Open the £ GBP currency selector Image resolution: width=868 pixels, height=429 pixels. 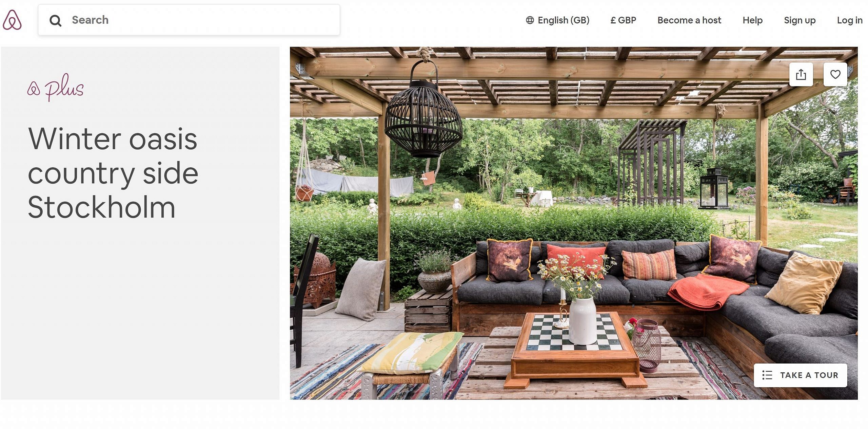pyautogui.click(x=623, y=20)
